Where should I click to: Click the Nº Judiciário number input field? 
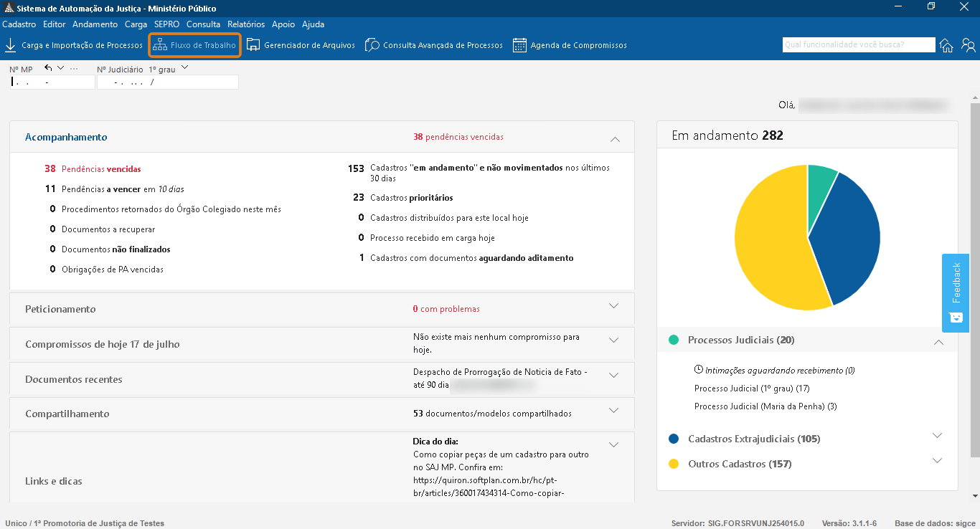click(x=168, y=82)
